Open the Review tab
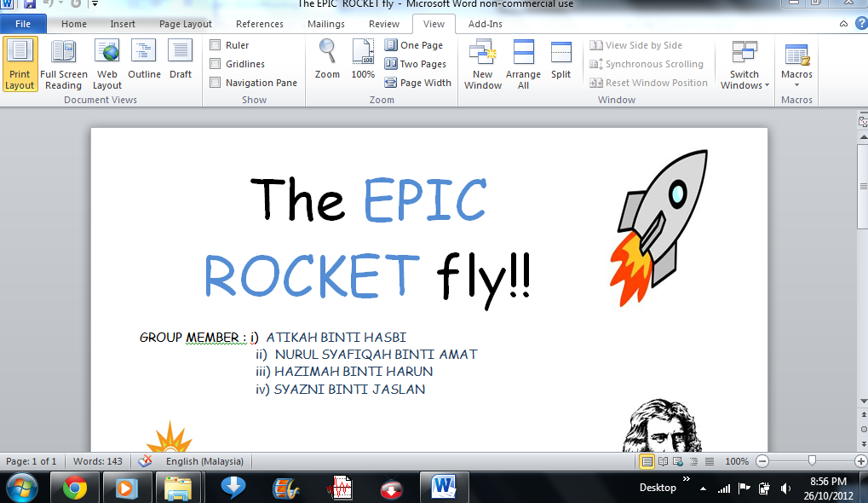Screen dimensions: 868x503 pyautogui.click(x=383, y=24)
